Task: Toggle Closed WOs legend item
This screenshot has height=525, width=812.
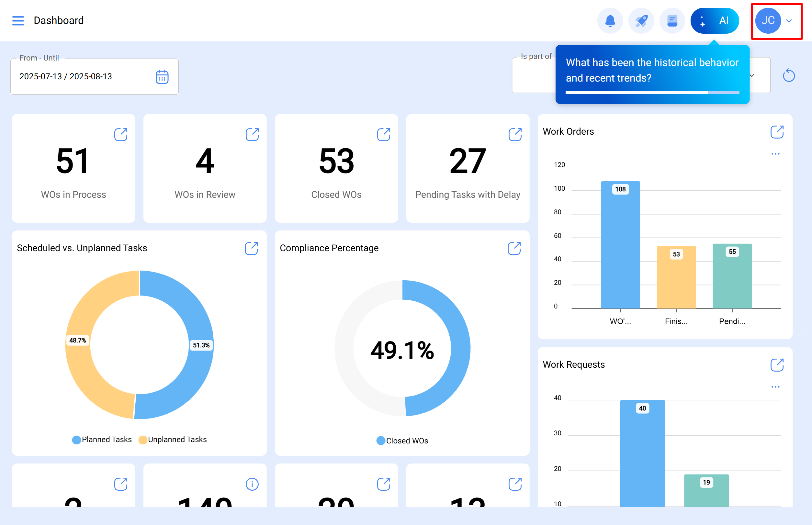Action: tap(402, 441)
